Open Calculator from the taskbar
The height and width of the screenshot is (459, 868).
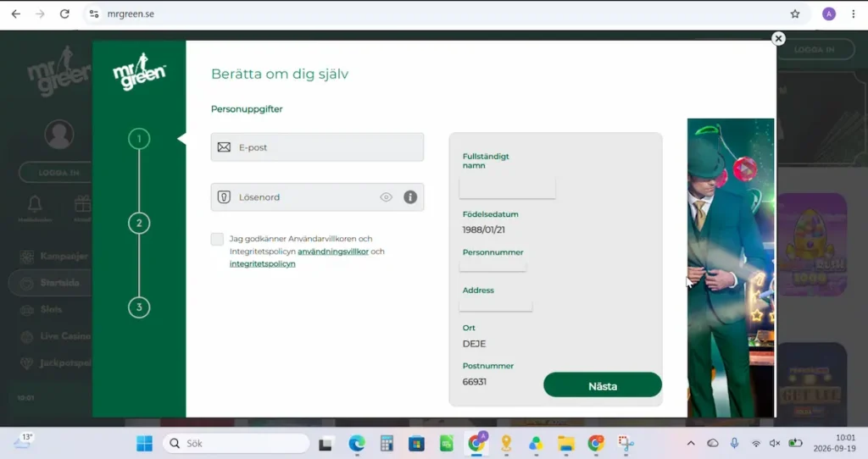click(387, 444)
